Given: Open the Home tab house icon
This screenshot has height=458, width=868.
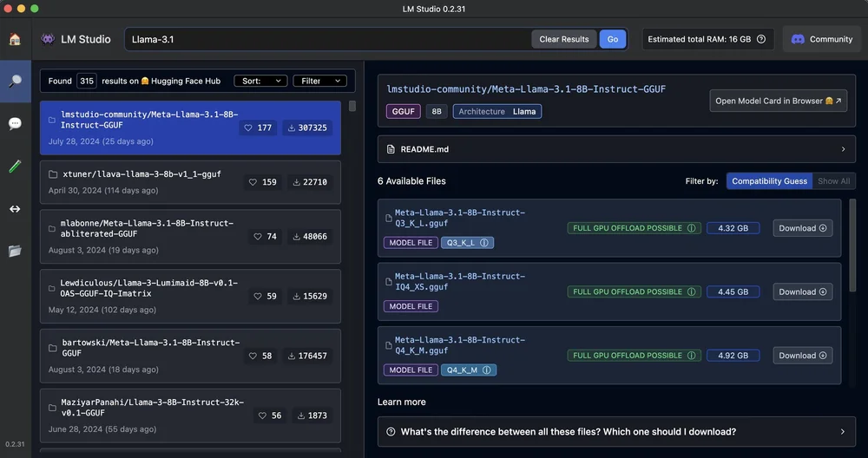Looking at the screenshot, I should [15, 39].
